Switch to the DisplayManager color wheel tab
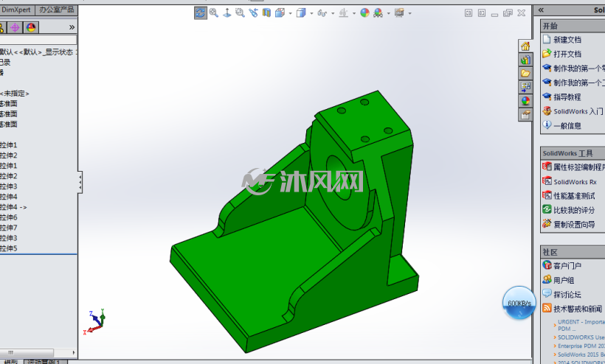This screenshot has width=605, height=364. coord(31,28)
